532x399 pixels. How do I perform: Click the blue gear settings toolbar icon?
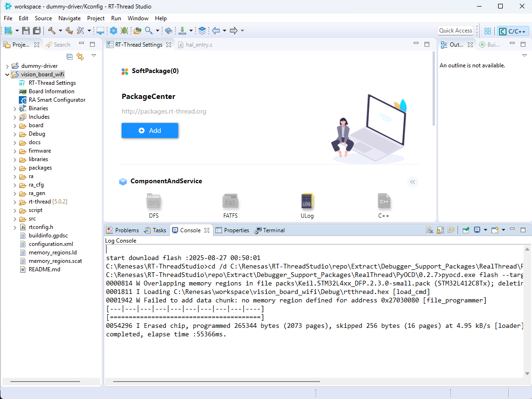coord(114,31)
